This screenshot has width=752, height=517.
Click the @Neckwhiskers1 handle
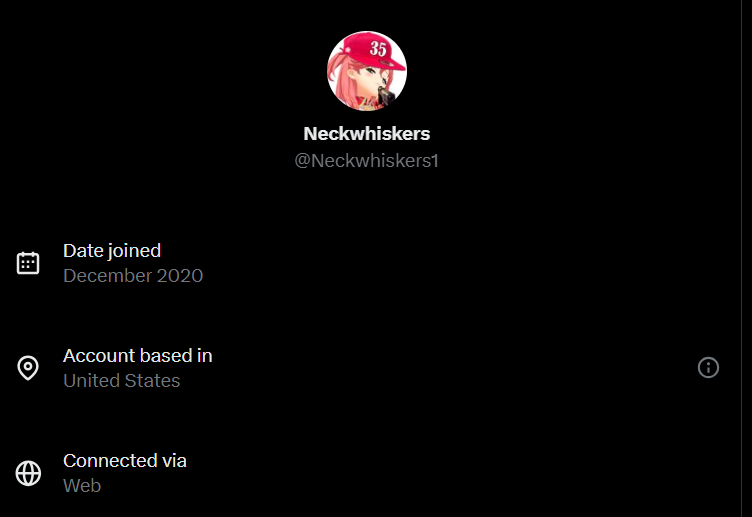(366, 160)
